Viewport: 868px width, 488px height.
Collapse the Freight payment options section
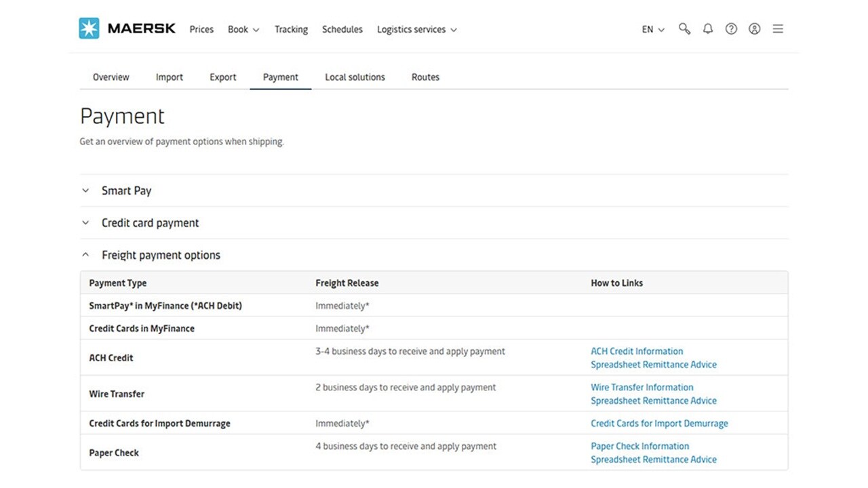(161, 256)
